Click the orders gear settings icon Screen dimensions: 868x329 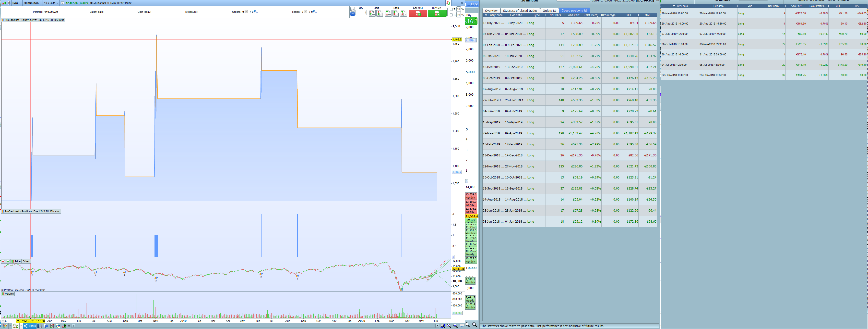coord(256,12)
